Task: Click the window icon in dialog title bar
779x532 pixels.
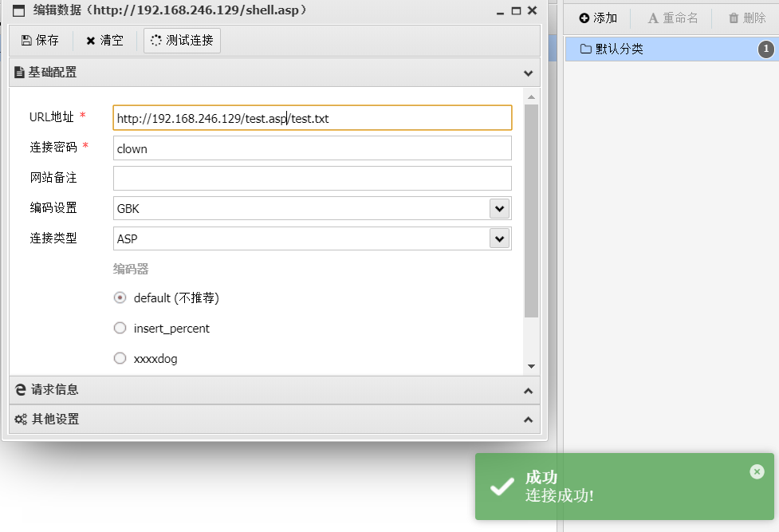Action: 18,10
